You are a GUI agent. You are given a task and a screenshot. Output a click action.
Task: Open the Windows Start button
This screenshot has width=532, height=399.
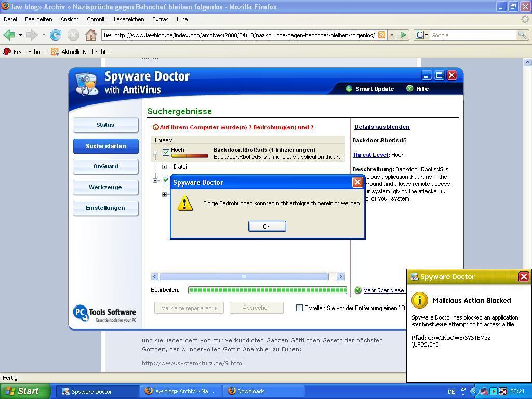click(25, 391)
